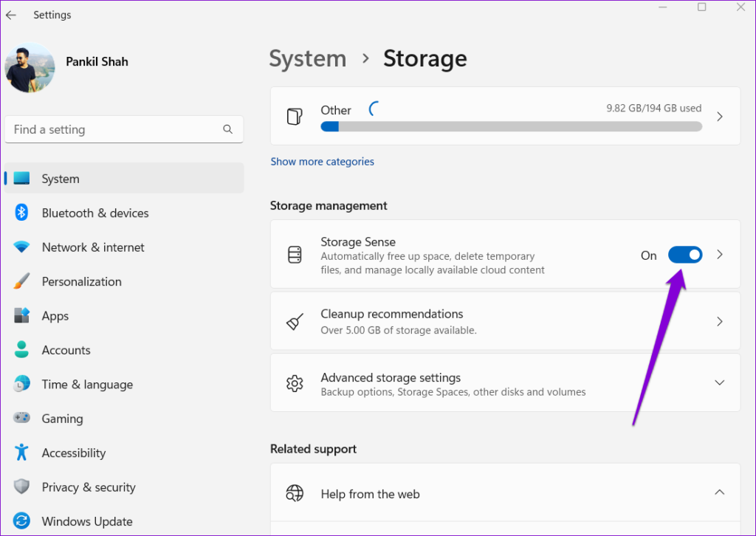This screenshot has width=756, height=536.
Task: Click the Personalization paintbrush icon
Action: click(x=21, y=281)
